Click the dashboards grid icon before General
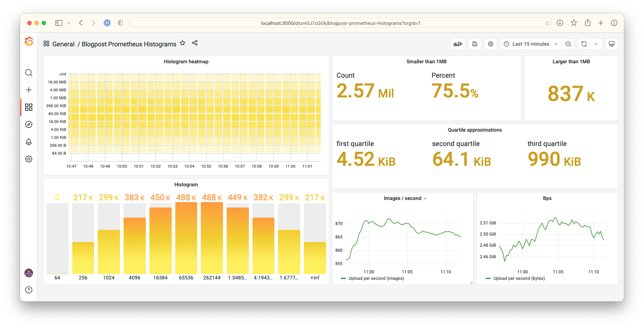The width and height of the screenshot is (644, 328). coord(46,43)
